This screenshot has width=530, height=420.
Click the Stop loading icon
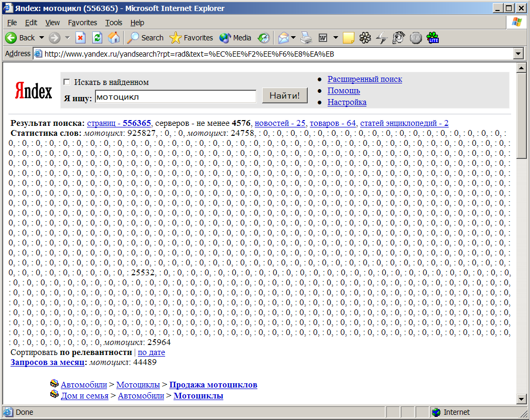click(x=80, y=38)
